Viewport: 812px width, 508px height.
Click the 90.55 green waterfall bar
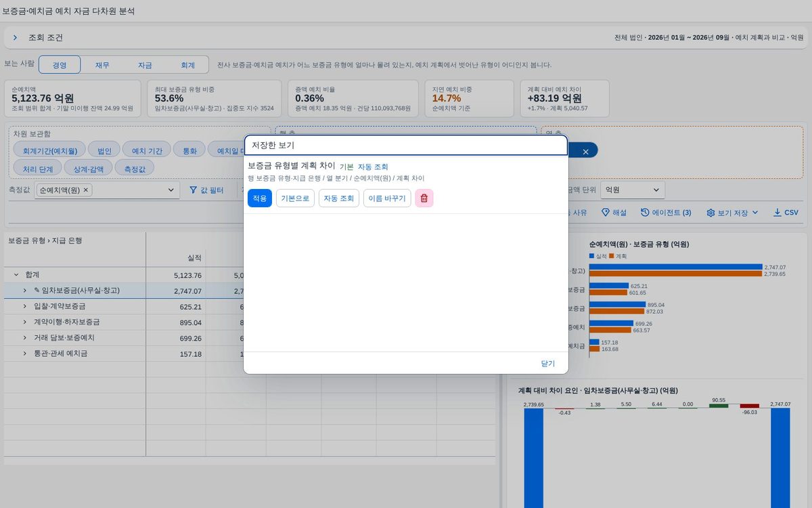[719, 406]
